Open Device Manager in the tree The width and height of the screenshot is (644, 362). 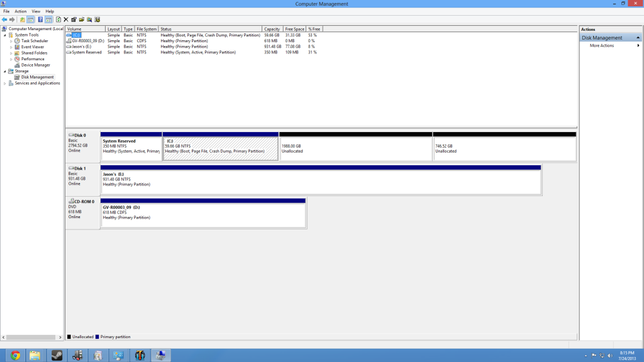[35, 65]
